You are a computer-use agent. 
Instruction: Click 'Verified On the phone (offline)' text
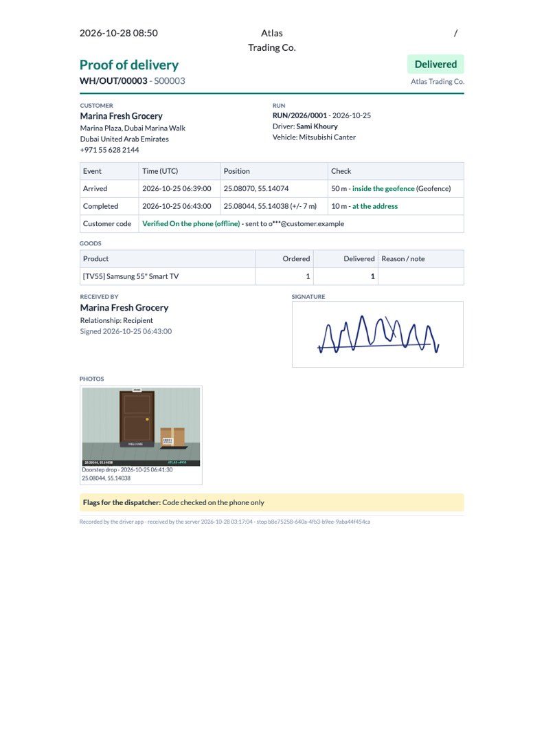coord(191,224)
